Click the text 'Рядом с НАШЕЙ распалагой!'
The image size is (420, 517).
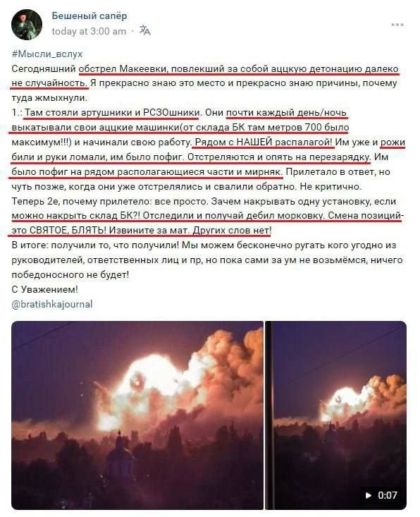[264, 142]
